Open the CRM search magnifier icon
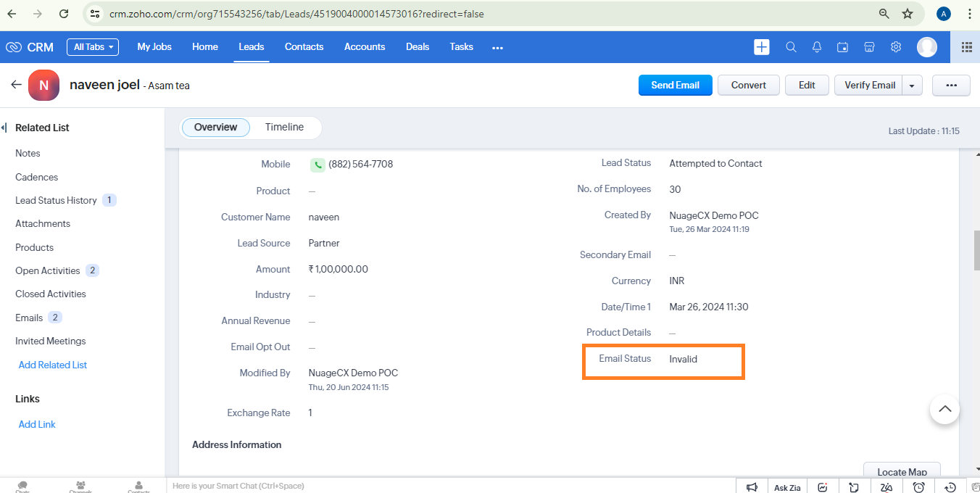Image resolution: width=980 pixels, height=493 pixels. click(791, 47)
